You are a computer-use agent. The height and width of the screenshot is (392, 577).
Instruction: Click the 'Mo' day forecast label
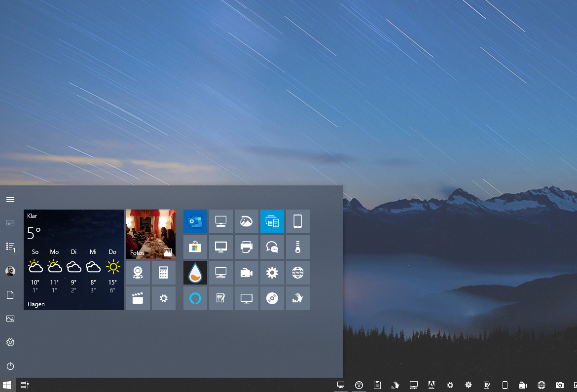54,252
